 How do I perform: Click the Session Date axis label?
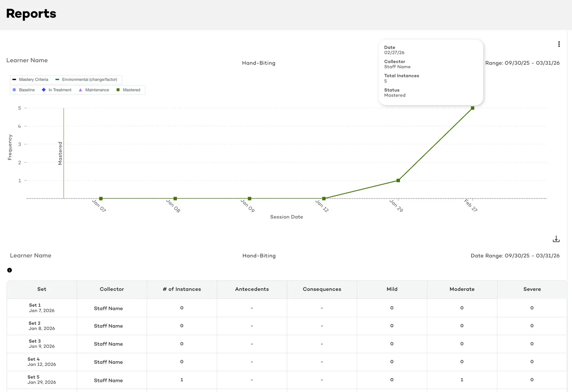287,217
